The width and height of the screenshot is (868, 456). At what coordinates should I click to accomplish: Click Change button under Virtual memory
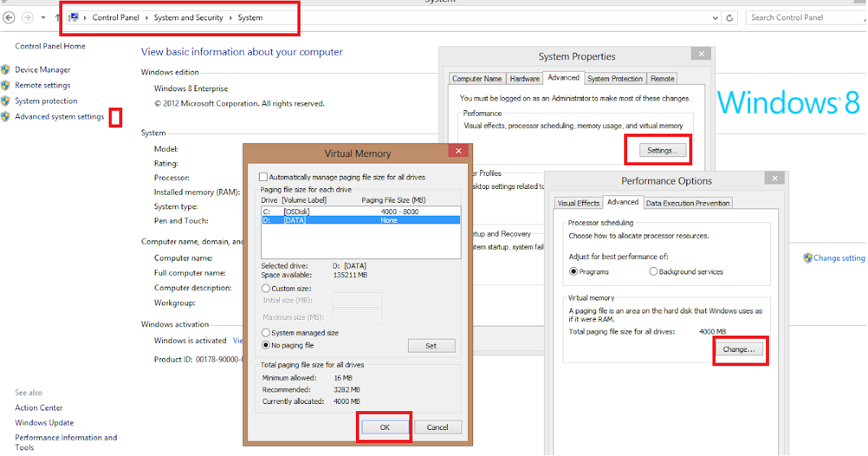(739, 350)
